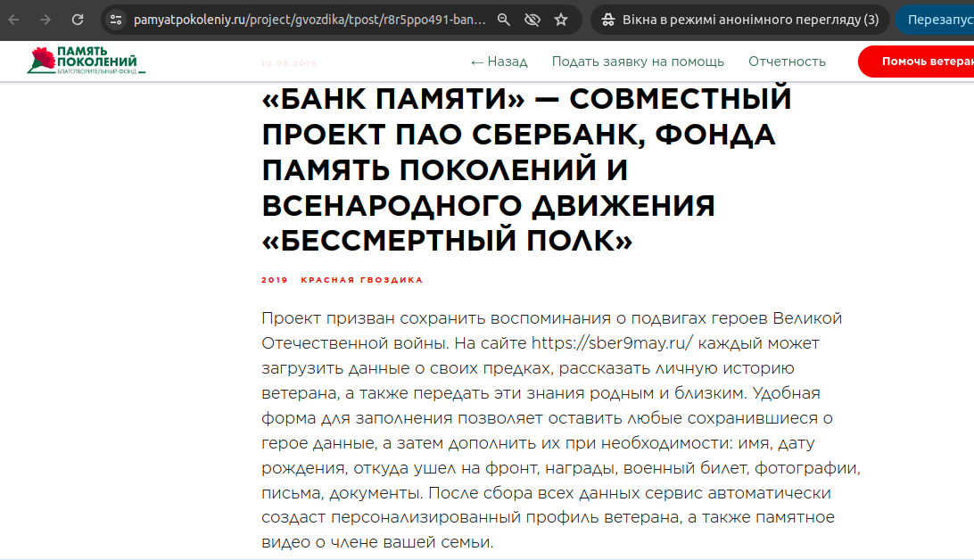Click the https://sber9may.ru/ address in the article
This screenshot has width=974, height=560.
[x=612, y=343]
